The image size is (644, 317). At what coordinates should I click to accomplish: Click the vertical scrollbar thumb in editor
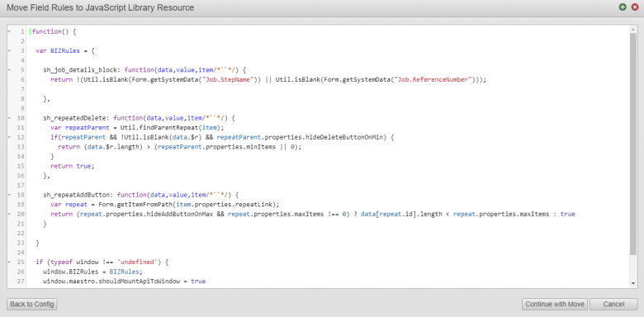pyautogui.click(x=633, y=144)
